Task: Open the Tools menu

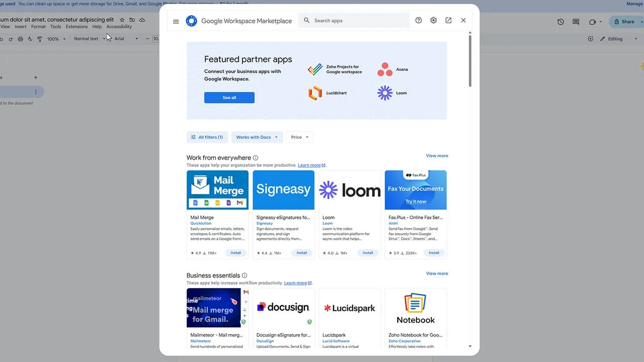Action: [55, 27]
